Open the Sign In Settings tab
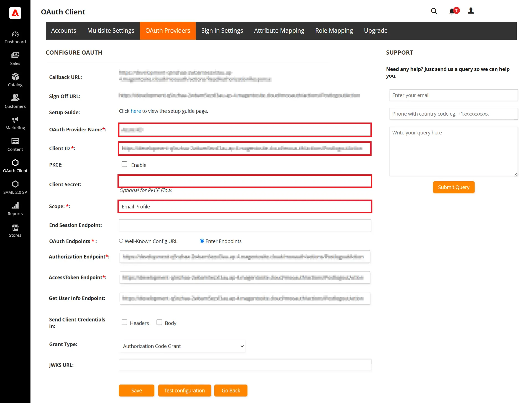 coord(222,30)
